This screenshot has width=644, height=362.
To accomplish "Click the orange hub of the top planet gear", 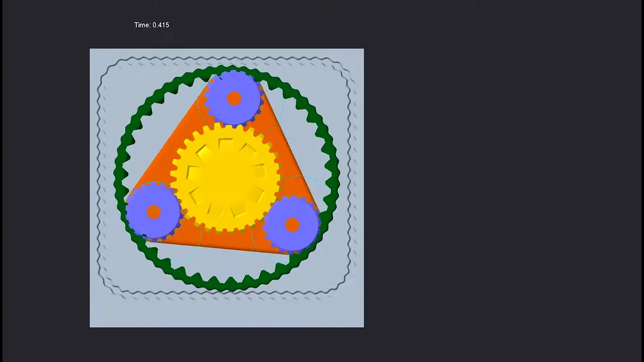I will point(234,99).
